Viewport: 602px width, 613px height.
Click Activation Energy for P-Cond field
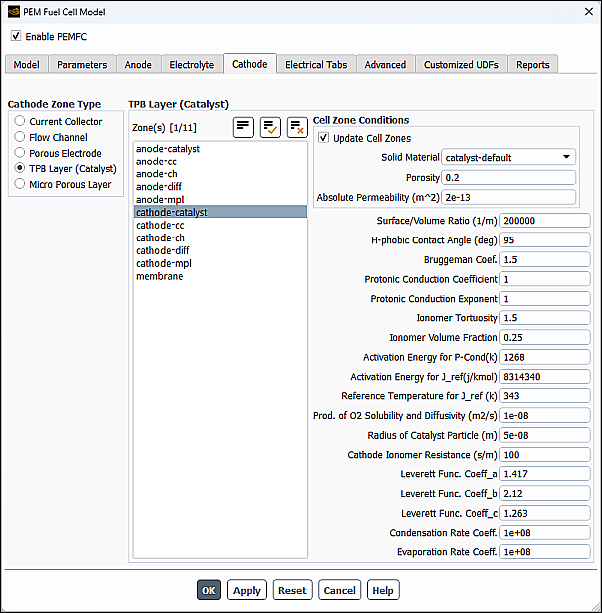coord(545,357)
